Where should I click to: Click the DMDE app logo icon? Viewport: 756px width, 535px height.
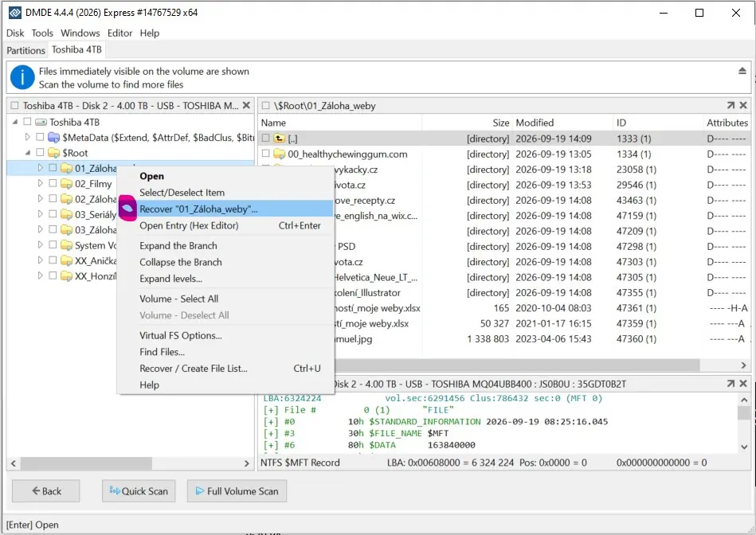pyautogui.click(x=15, y=13)
